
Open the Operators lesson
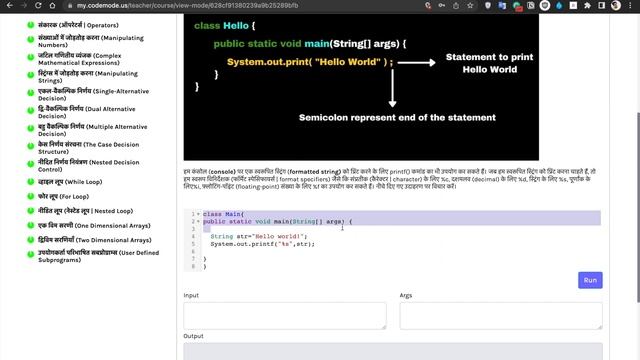tap(78, 25)
